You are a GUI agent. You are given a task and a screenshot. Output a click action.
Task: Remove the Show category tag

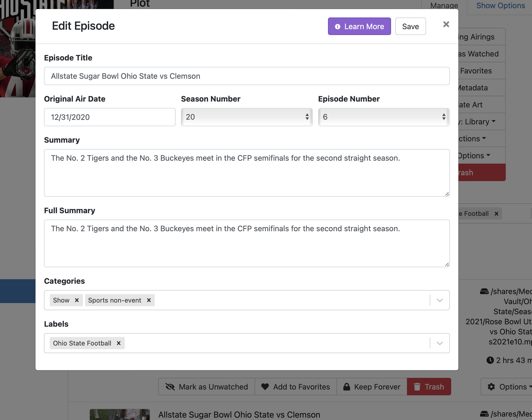[77, 300]
